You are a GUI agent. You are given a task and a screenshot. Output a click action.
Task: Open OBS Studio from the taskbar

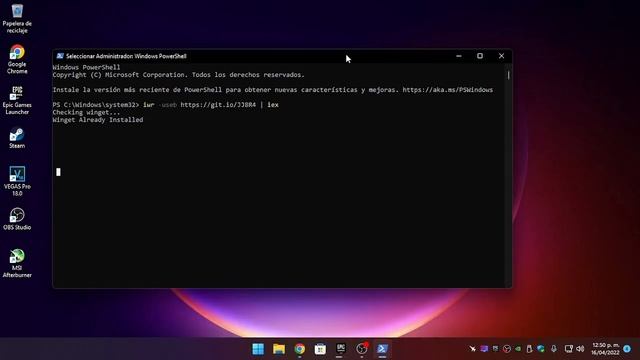point(362,349)
